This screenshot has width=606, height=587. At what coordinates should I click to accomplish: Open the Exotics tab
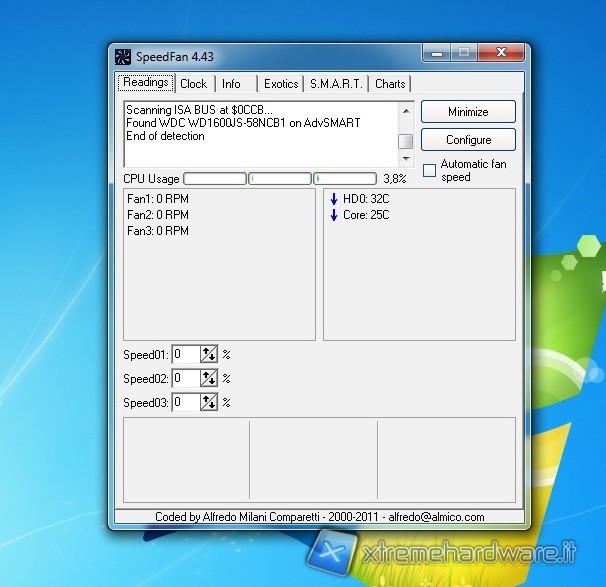pyautogui.click(x=281, y=84)
